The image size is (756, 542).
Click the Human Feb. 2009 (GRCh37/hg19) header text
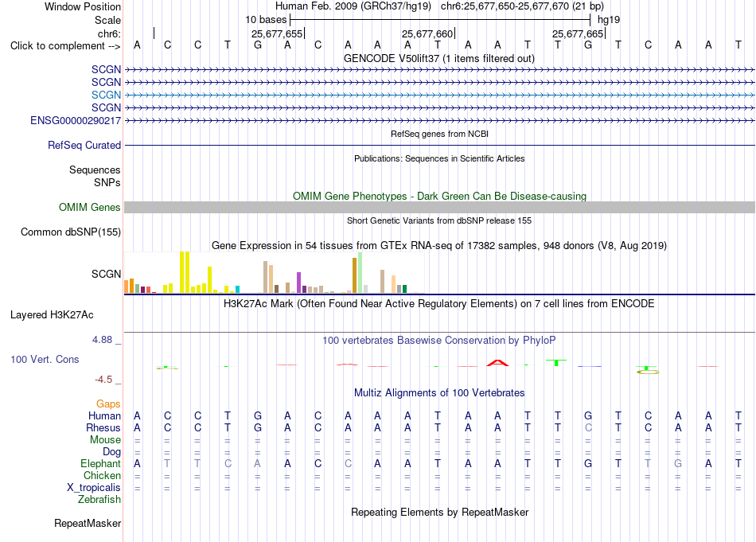[354, 6]
